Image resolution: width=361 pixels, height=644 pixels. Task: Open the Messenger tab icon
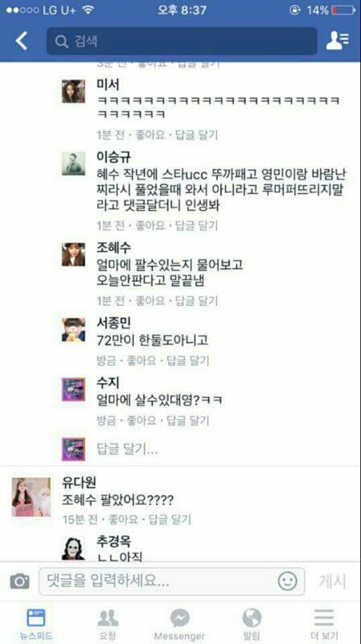coord(179,617)
